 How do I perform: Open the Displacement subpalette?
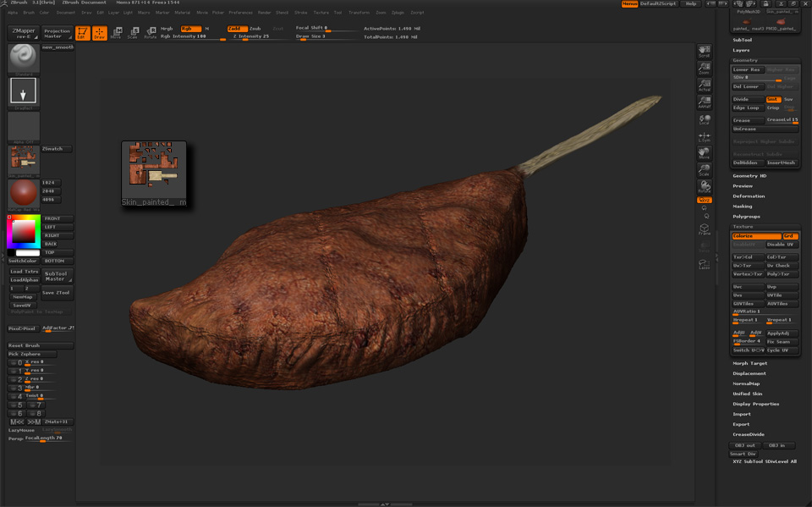(x=749, y=373)
